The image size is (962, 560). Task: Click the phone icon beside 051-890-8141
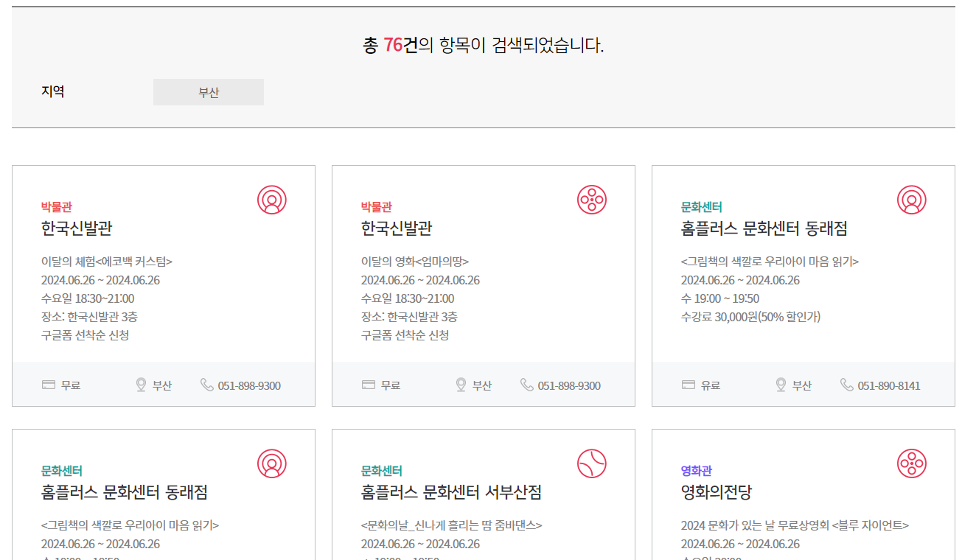coord(847,385)
